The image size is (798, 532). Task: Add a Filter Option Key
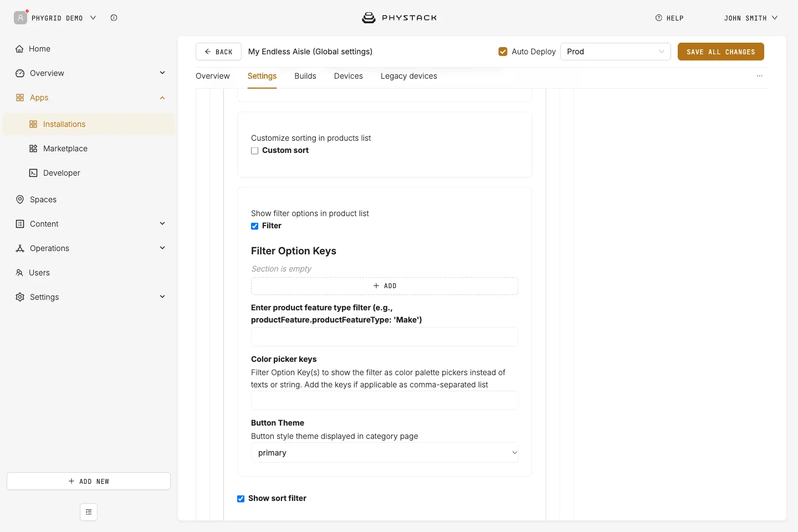tap(385, 286)
